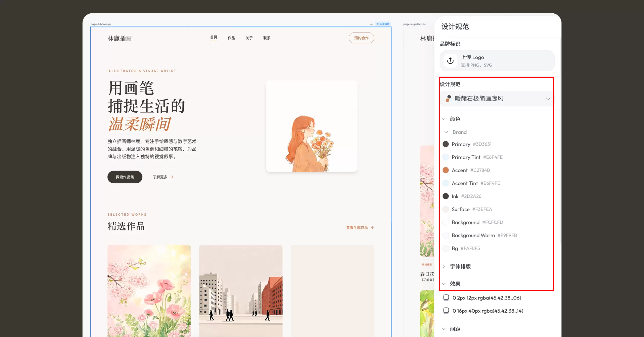Click the 精选作品 heading
This screenshot has height=337, width=644.
(x=126, y=226)
